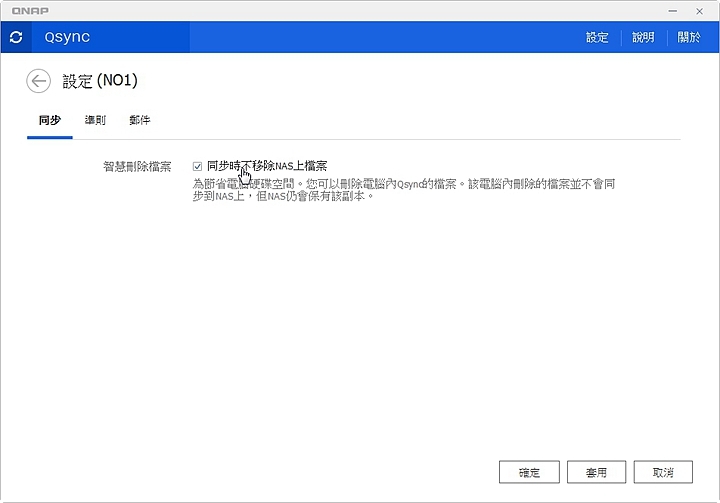Screen dimensions: 720x503
Task: Click the description paragraph starting 為節省電腦硬碟空間
Action: 404,190
